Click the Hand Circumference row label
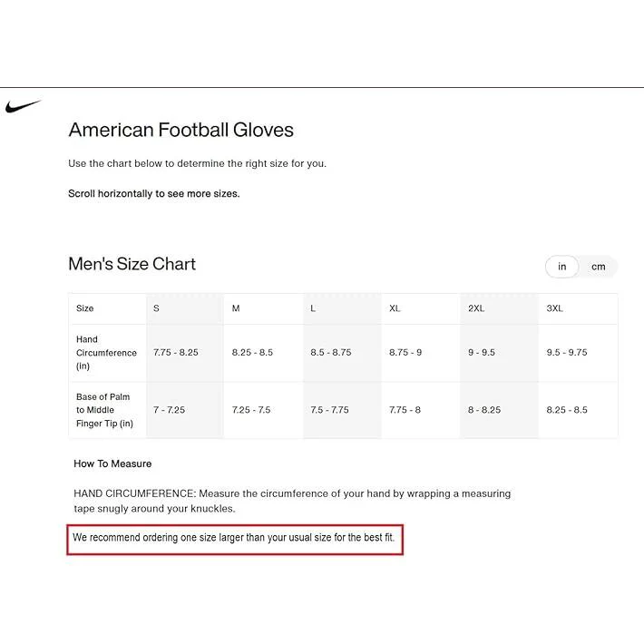The height and width of the screenshot is (644, 644). [106, 353]
